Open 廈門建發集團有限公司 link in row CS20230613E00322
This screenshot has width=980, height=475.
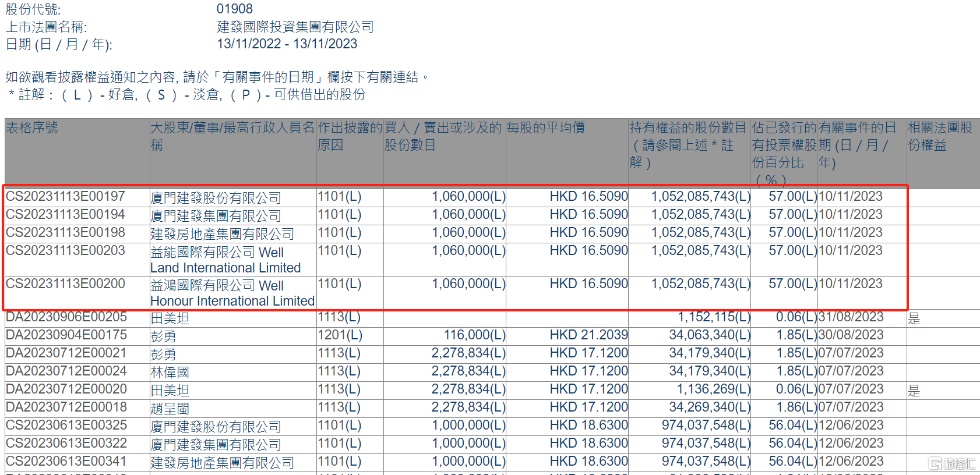[x=216, y=445]
